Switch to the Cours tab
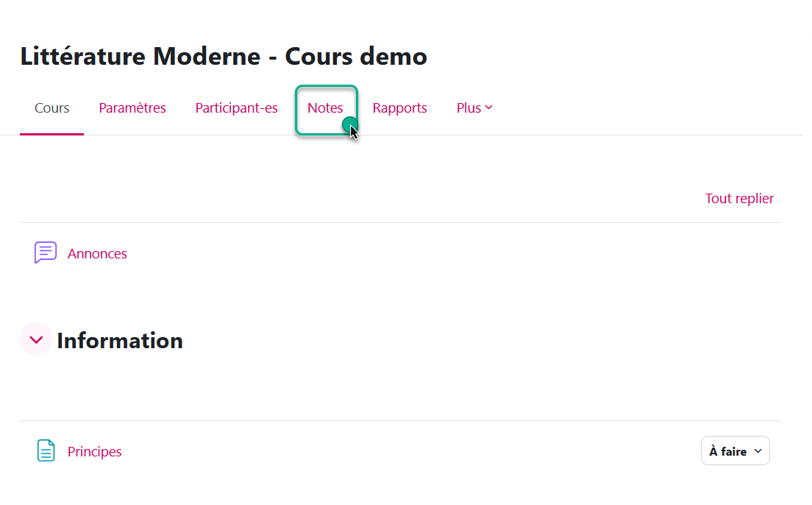Viewport: 812px width, 505px height. pyautogui.click(x=51, y=108)
